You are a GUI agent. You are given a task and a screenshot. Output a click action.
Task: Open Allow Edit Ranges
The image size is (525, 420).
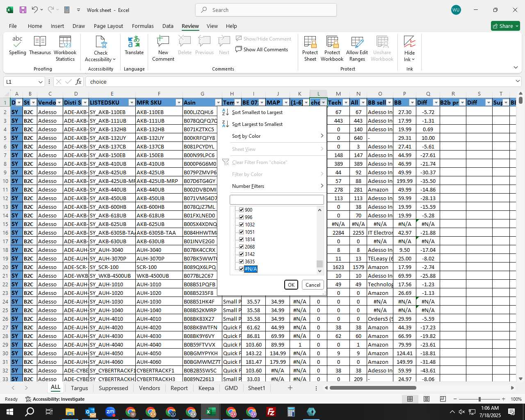click(357, 48)
